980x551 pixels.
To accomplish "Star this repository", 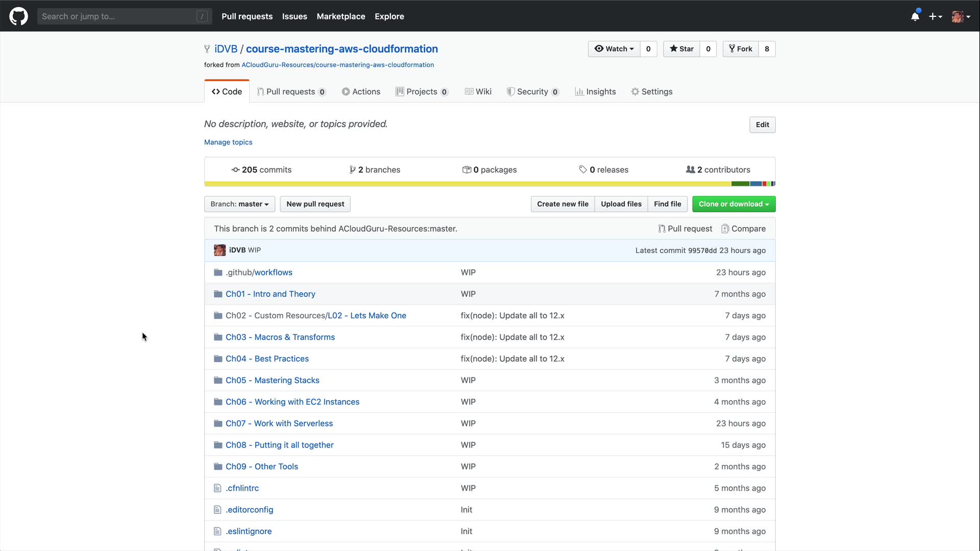I will click(x=681, y=49).
